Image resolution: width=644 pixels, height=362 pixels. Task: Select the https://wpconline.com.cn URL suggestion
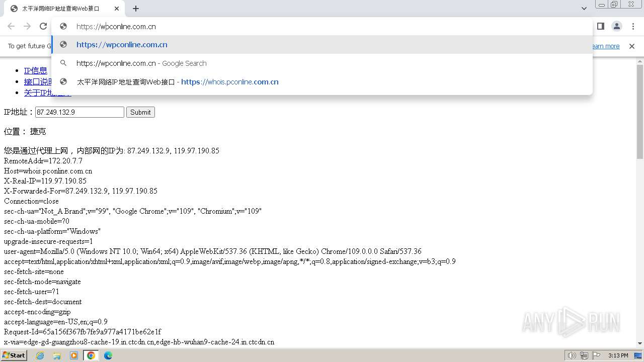[x=322, y=45]
